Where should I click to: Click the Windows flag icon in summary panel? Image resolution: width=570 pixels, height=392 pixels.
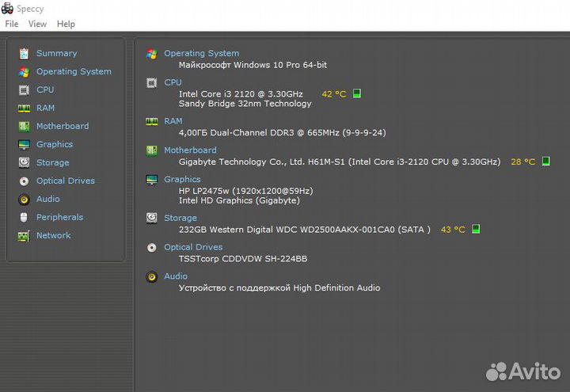coord(151,54)
